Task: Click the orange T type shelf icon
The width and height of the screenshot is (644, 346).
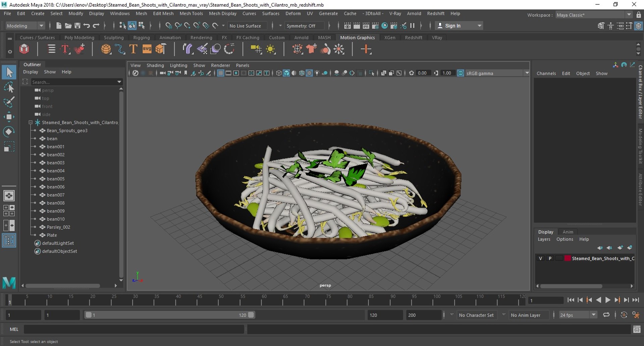Action: pyautogui.click(x=133, y=49)
